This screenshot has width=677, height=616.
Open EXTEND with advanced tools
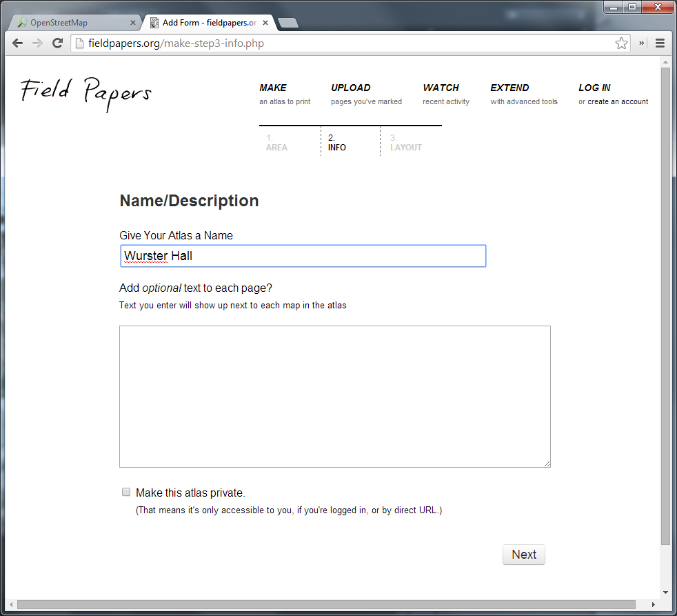pos(524,95)
